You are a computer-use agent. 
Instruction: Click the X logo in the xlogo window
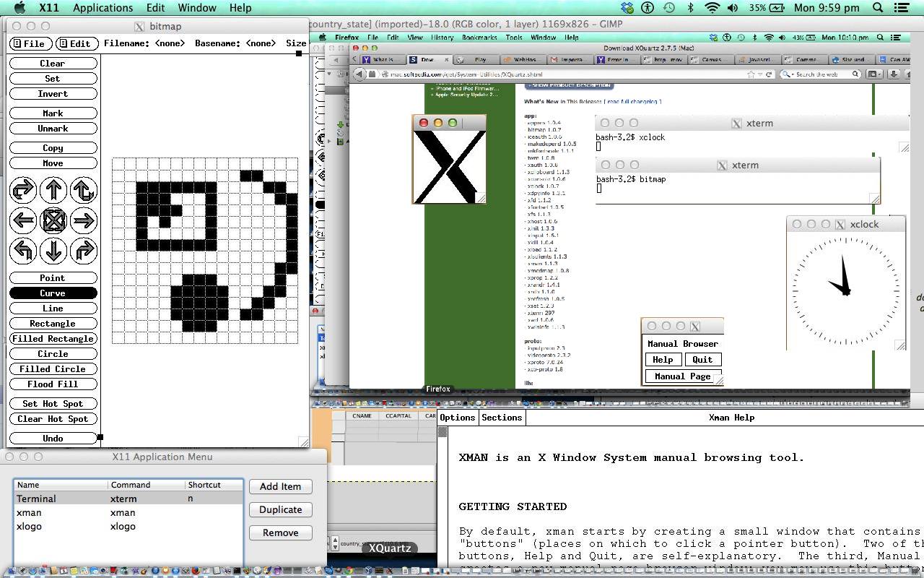coord(449,167)
